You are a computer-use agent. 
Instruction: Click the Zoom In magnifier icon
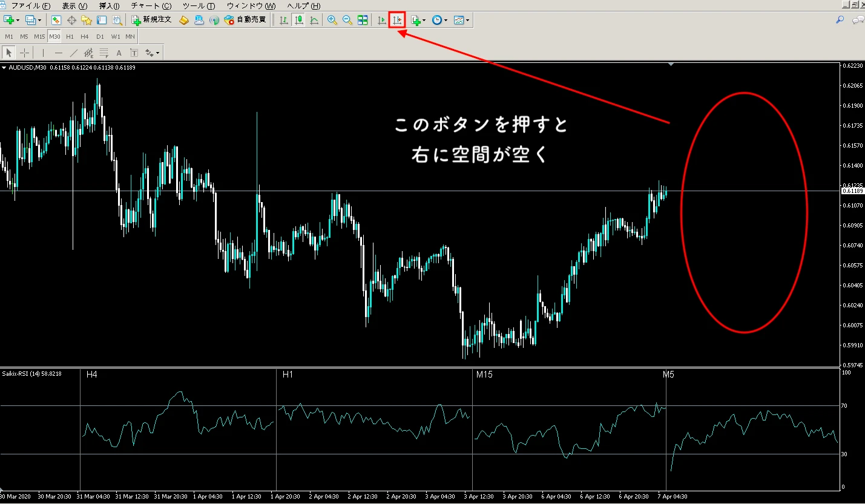pyautogui.click(x=332, y=20)
